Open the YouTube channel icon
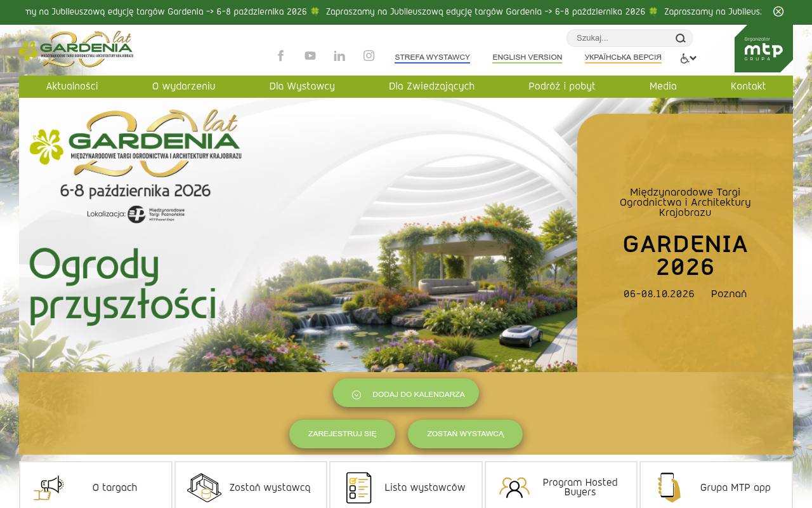 pyautogui.click(x=310, y=56)
